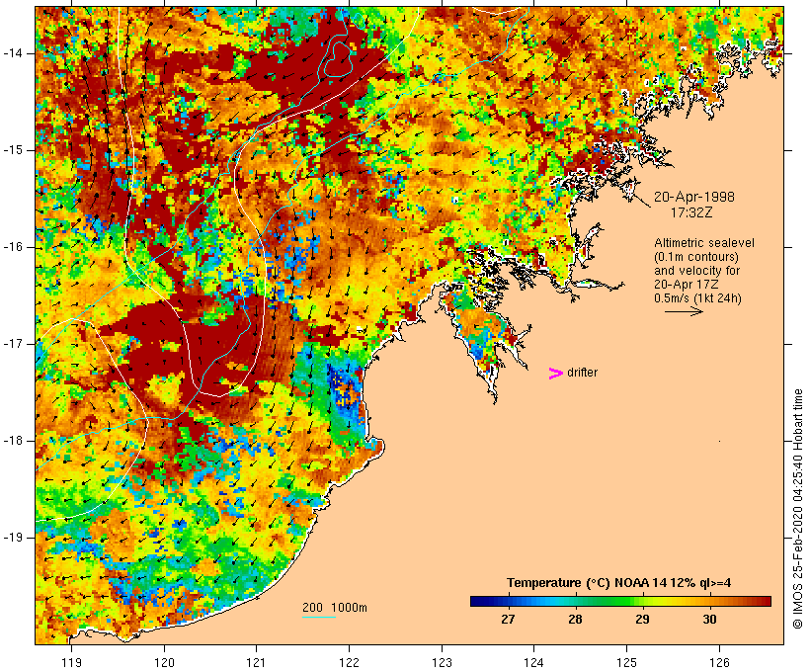Click the 'Temperature (°C) NOAA 14' title
This screenshot has height=672, width=810.
tap(587, 583)
